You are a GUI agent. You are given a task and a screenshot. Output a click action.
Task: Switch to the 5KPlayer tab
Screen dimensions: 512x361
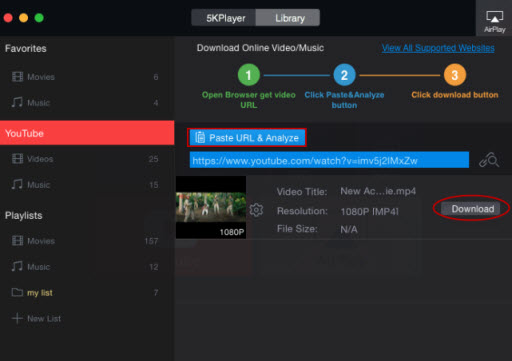[224, 18]
